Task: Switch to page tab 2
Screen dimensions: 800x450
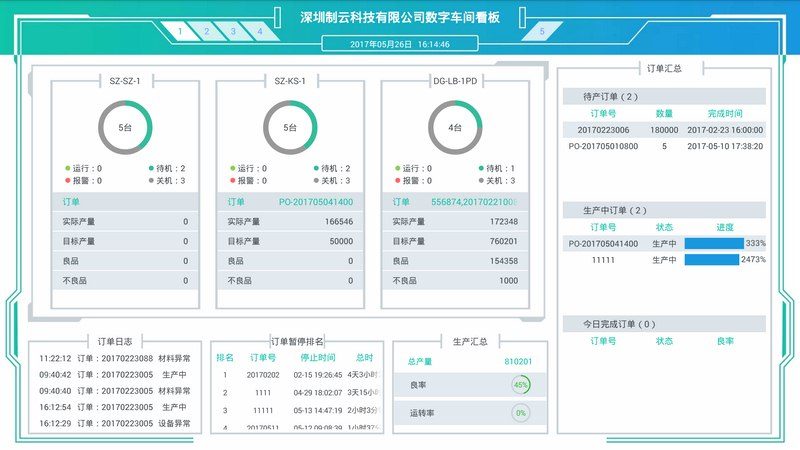Action: point(206,31)
